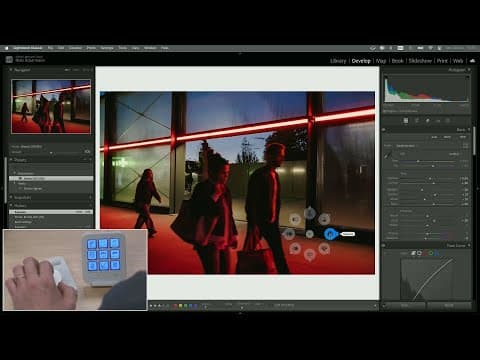480x360 pixels.
Task: Open the toolbar options dropdown arrow
Action: click(x=375, y=305)
